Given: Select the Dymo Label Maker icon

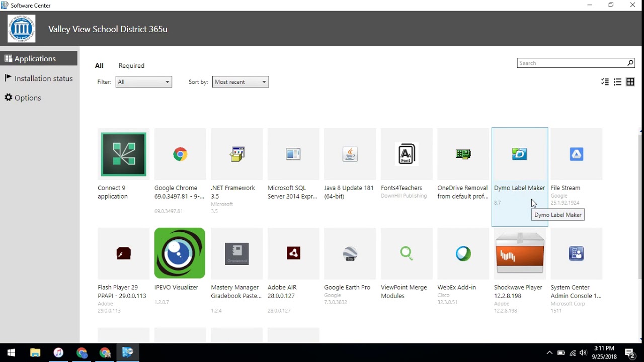Looking at the screenshot, I should coord(520,154).
